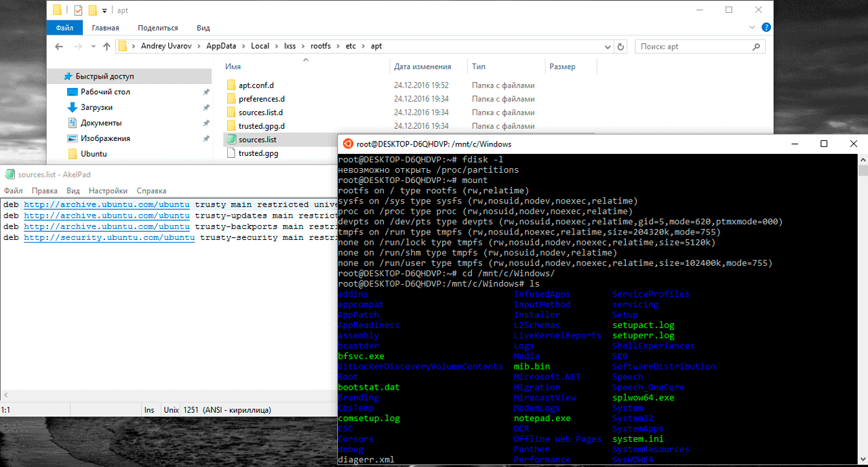868x467 pixels.
Task: Click the Properties quick access toolbar icon
Action: tap(77, 10)
